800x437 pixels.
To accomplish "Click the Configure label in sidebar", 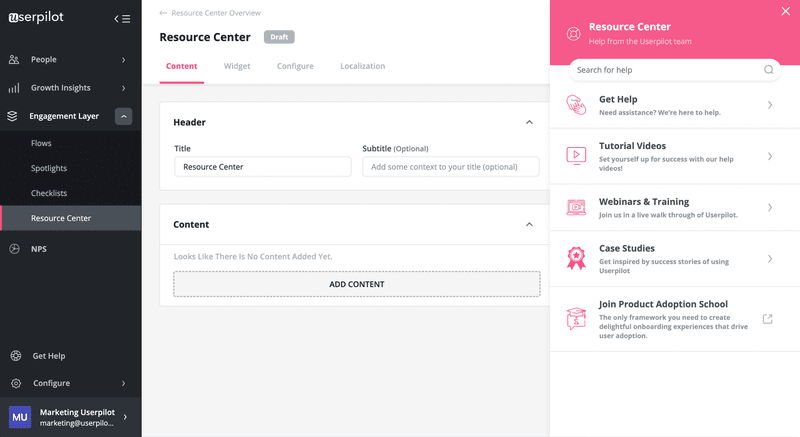I will 52,383.
